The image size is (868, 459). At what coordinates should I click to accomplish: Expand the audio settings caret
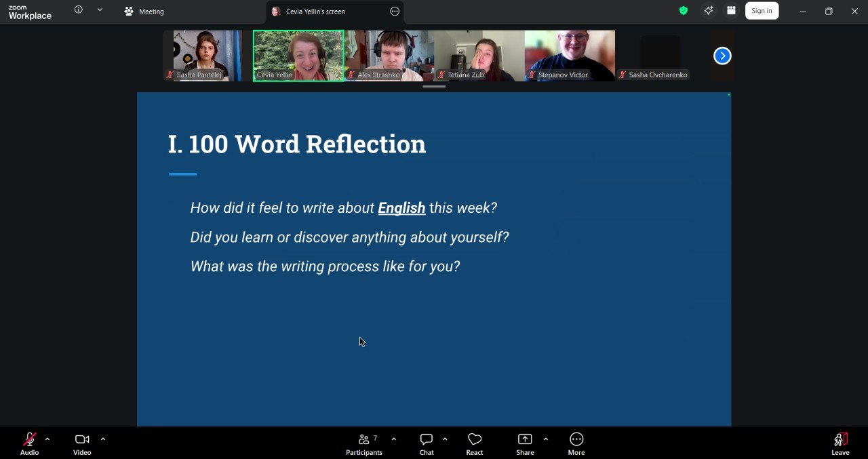[x=47, y=439]
